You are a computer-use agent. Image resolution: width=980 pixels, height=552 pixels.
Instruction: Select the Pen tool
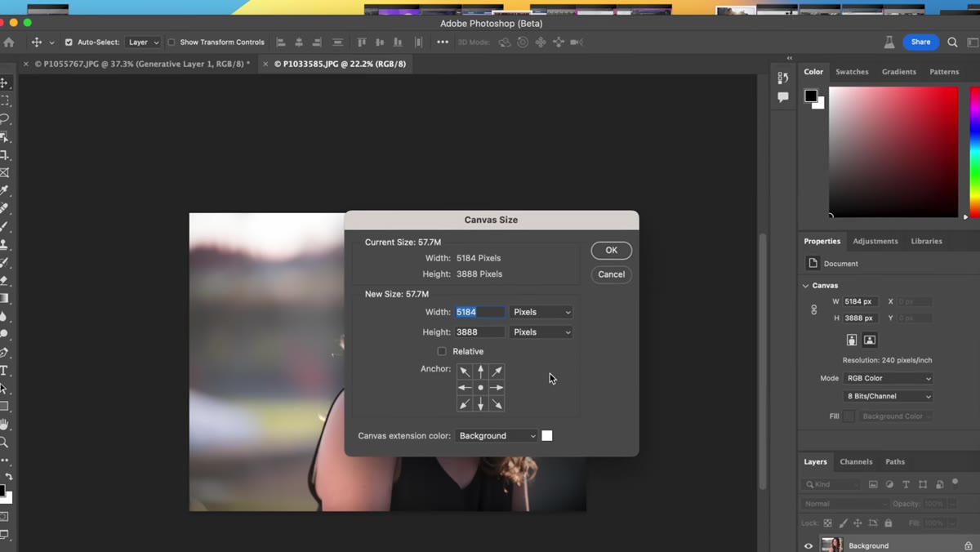4,353
